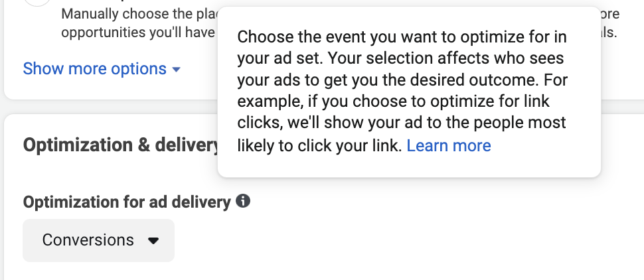Click tooltip line clicks, we'll show your ad
This screenshot has width=644, height=280.
402,122
